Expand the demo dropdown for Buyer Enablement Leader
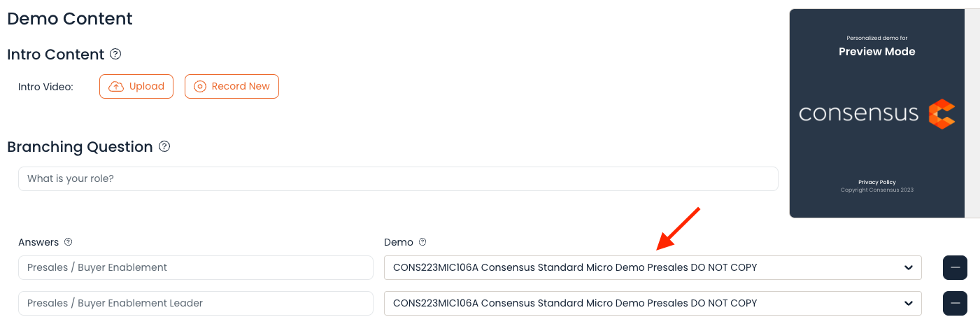Screen dimensions: 980x324 tap(653, 303)
